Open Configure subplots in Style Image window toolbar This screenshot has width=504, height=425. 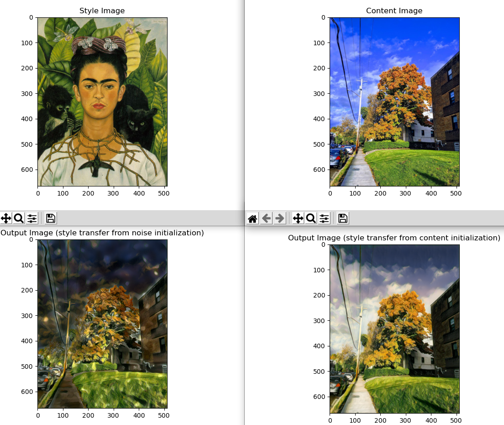point(32,218)
